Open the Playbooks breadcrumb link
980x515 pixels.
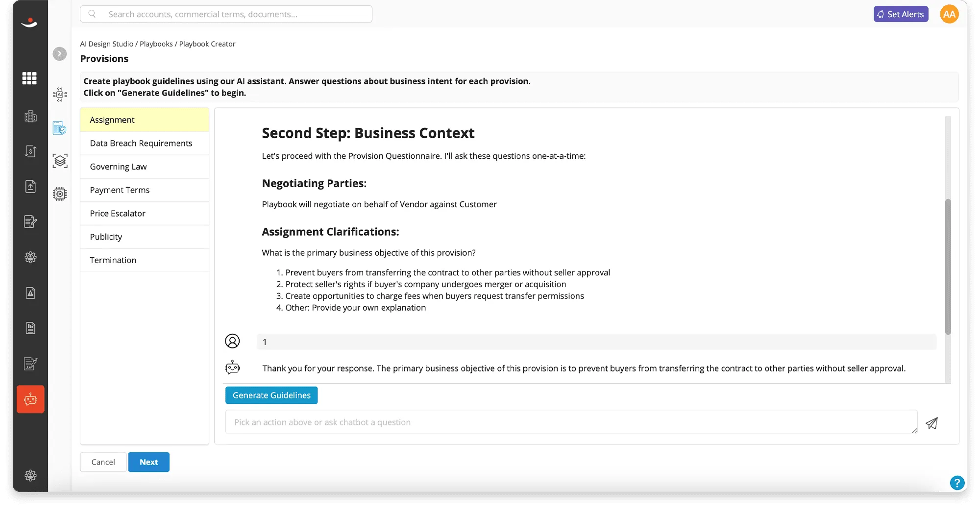tap(155, 44)
